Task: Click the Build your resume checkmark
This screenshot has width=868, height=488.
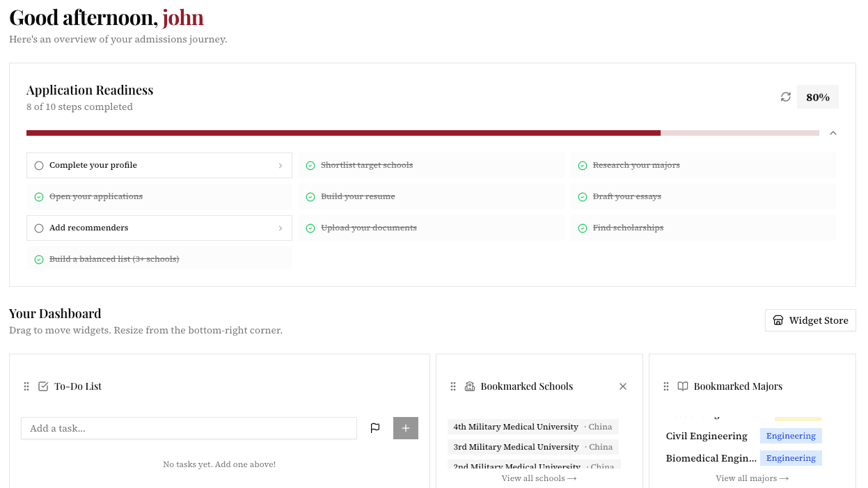Action: point(310,197)
